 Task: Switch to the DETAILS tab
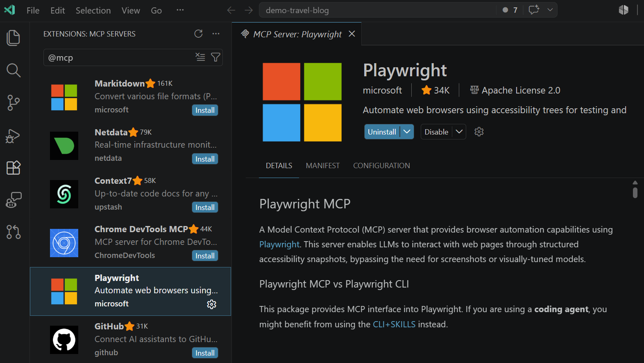point(279,166)
